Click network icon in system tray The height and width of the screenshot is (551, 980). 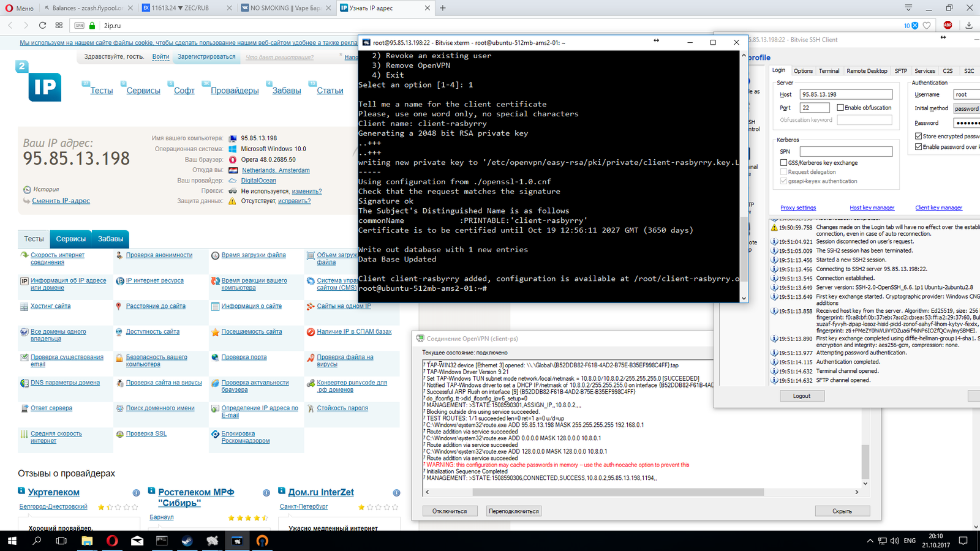tap(883, 541)
